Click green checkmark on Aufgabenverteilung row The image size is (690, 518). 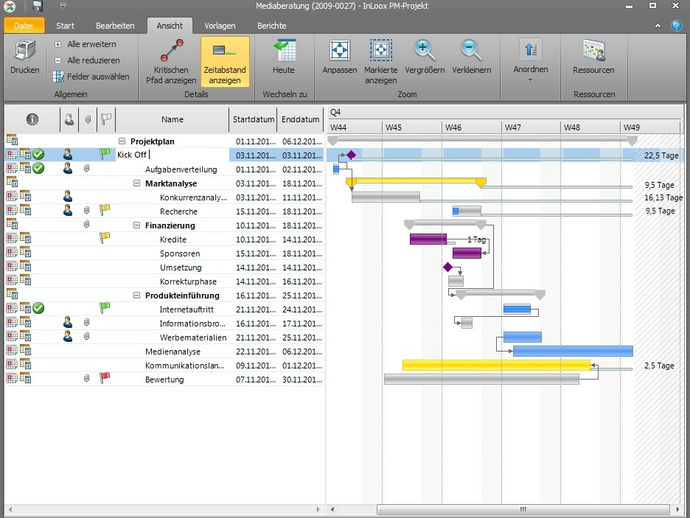tap(39, 168)
